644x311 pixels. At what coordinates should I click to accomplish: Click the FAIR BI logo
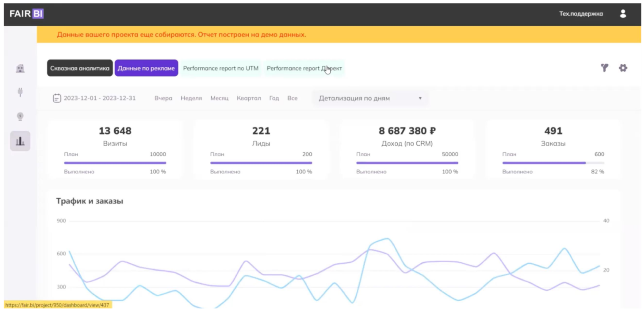(x=26, y=14)
